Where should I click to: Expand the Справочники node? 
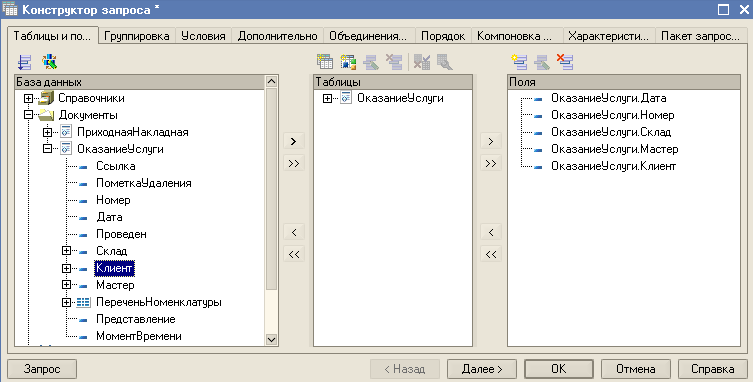(28, 98)
